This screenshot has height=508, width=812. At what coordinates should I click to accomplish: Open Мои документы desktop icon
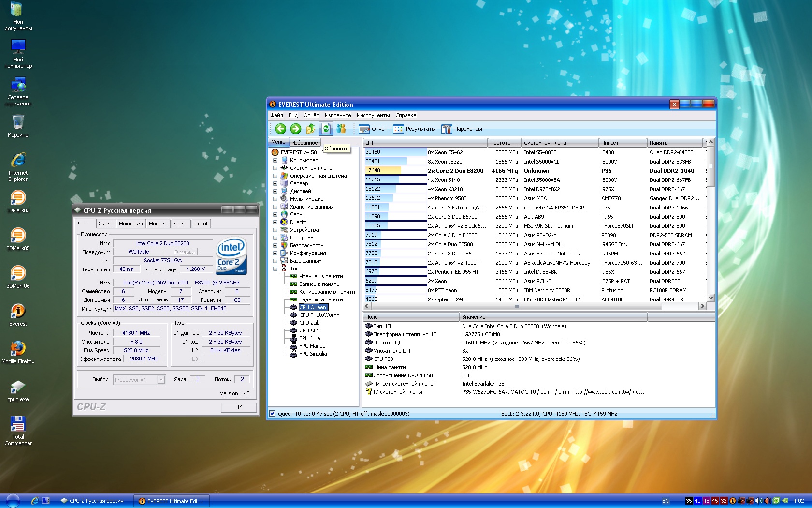pyautogui.click(x=18, y=16)
